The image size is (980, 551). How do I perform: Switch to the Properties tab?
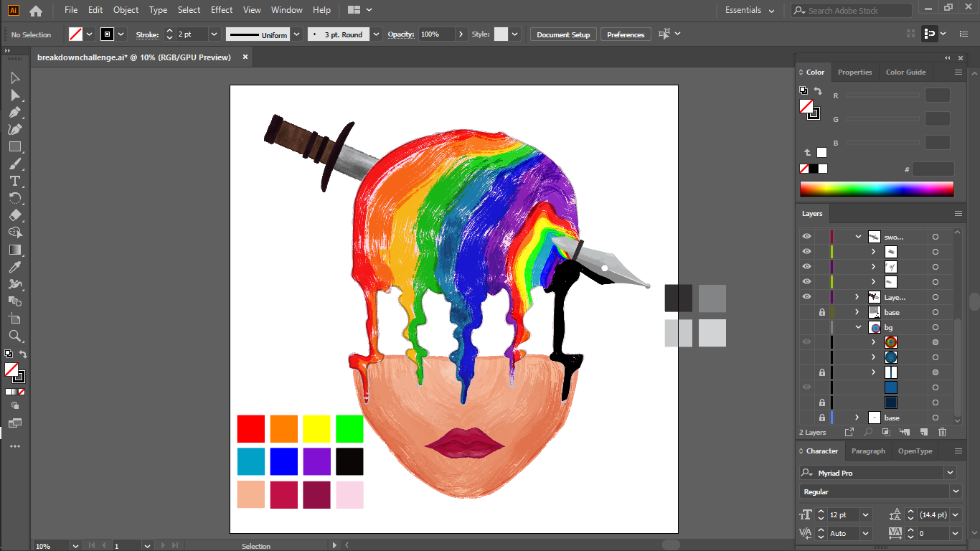854,72
